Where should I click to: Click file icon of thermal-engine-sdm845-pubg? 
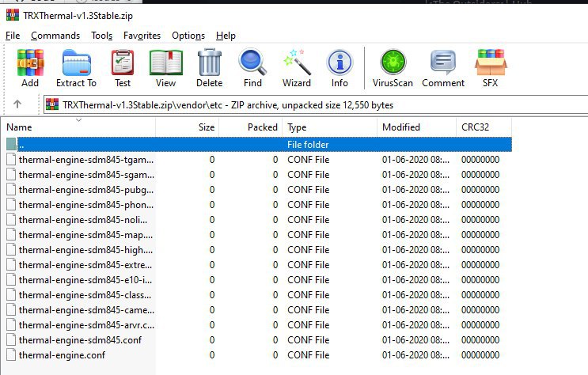11,189
